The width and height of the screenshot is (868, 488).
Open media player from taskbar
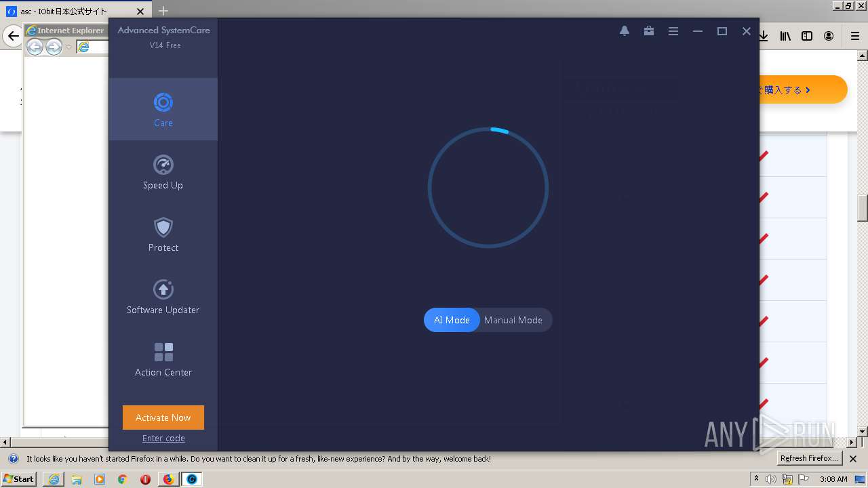pos(100,479)
